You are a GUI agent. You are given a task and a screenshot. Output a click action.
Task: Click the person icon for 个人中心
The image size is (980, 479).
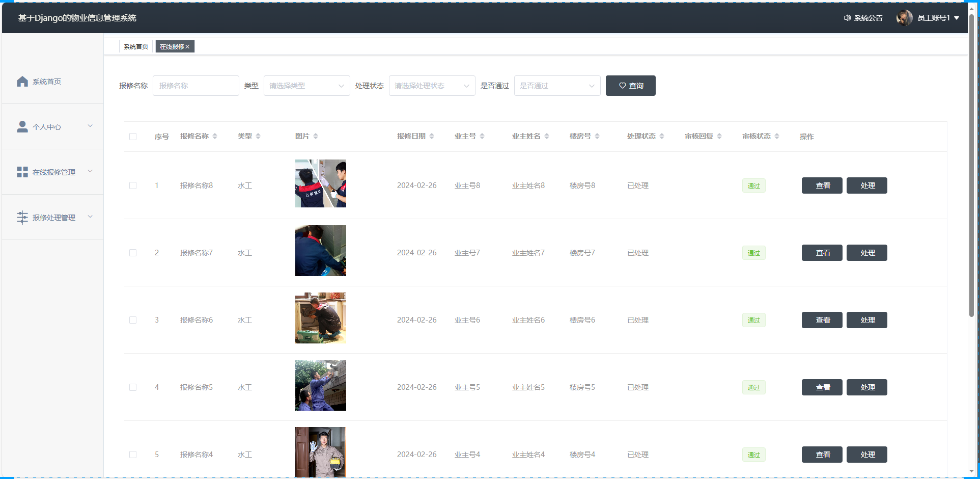[x=22, y=127]
